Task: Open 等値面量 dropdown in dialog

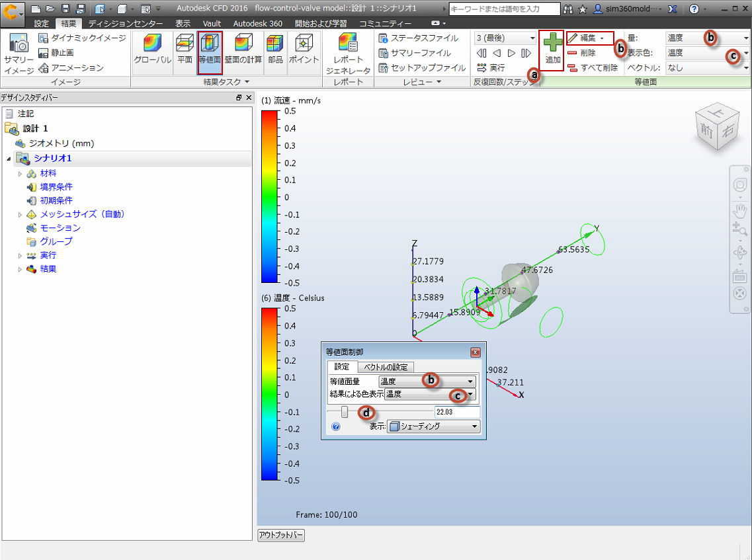Action: pyautogui.click(x=427, y=381)
